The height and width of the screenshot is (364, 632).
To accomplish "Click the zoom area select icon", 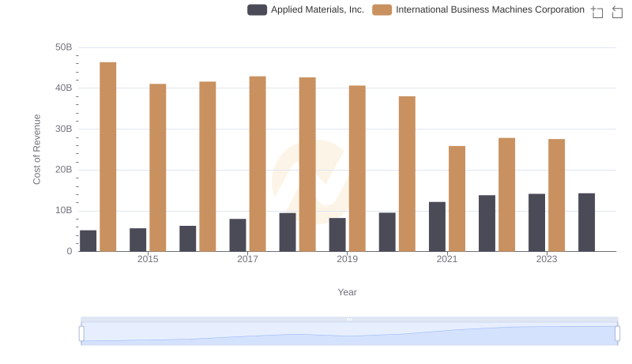I will click(x=597, y=12).
